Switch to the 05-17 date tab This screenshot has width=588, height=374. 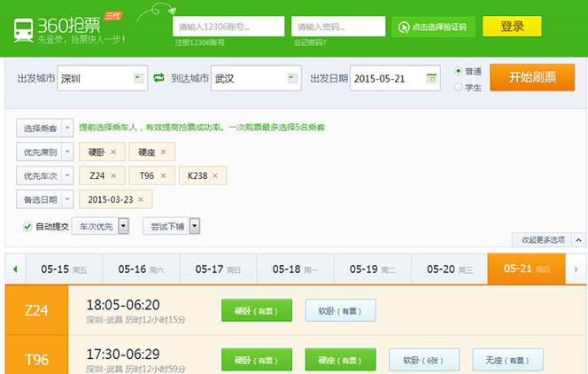coord(218,269)
